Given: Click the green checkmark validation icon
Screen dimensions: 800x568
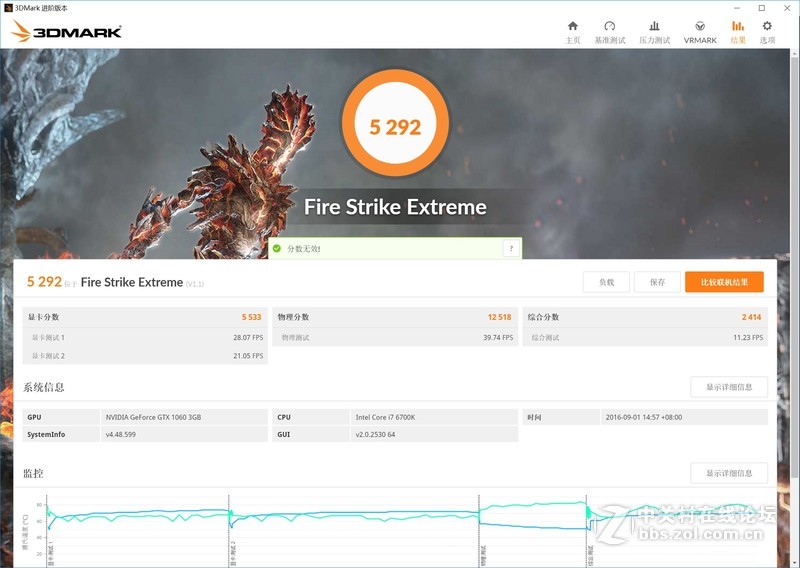Looking at the screenshot, I should (x=277, y=248).
